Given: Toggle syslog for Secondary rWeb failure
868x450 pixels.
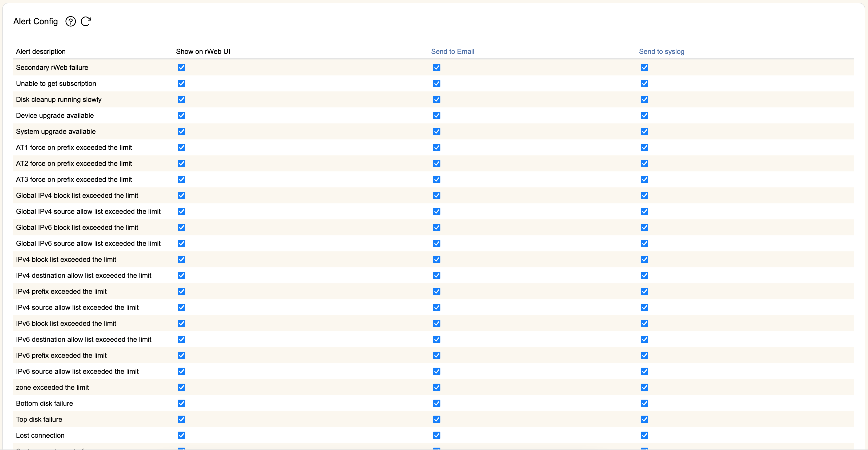Looking at the screenshot, I should click(x=644, y=67).
